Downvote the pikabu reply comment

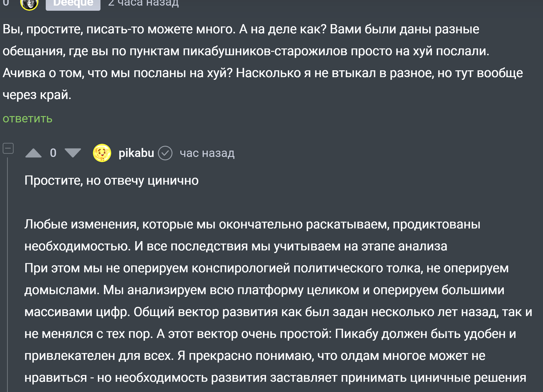[73, 153]
